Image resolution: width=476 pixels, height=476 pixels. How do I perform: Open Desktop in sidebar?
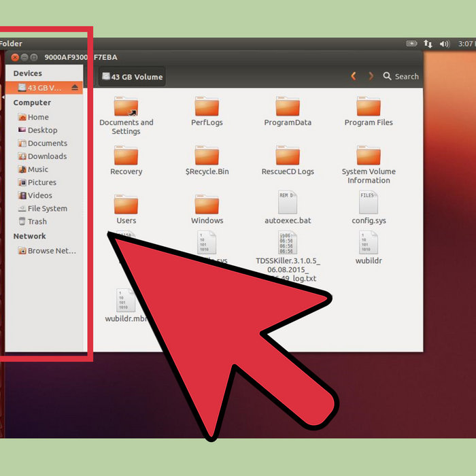tap(37, 131)
